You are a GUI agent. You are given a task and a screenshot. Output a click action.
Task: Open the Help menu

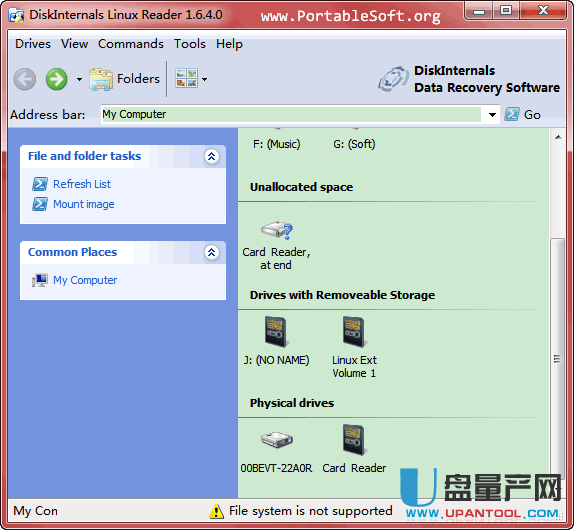229,44
